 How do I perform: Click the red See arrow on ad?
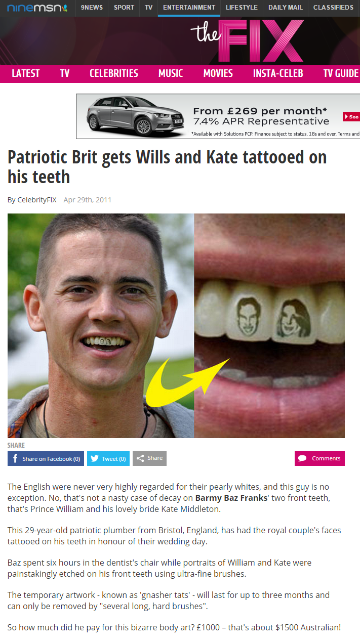tap(351, 116)
